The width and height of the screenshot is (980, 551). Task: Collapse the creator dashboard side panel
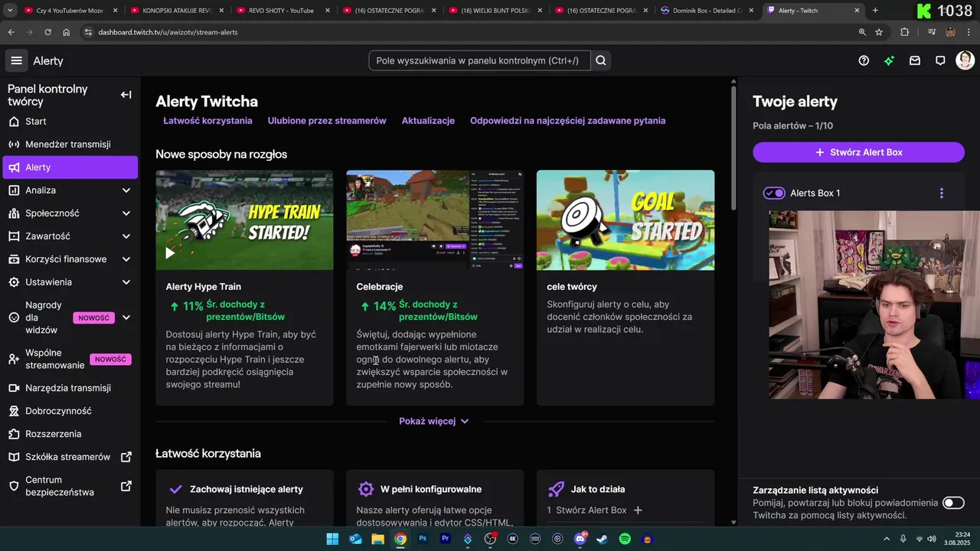tap(126, 95)
